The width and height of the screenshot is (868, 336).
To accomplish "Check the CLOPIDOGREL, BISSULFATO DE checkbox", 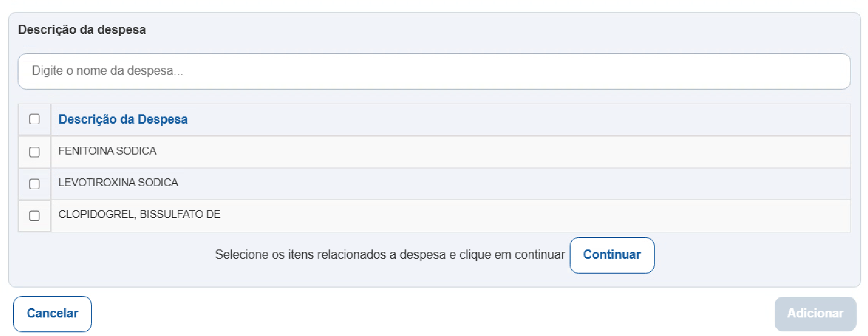I will [x=35, y=216].
